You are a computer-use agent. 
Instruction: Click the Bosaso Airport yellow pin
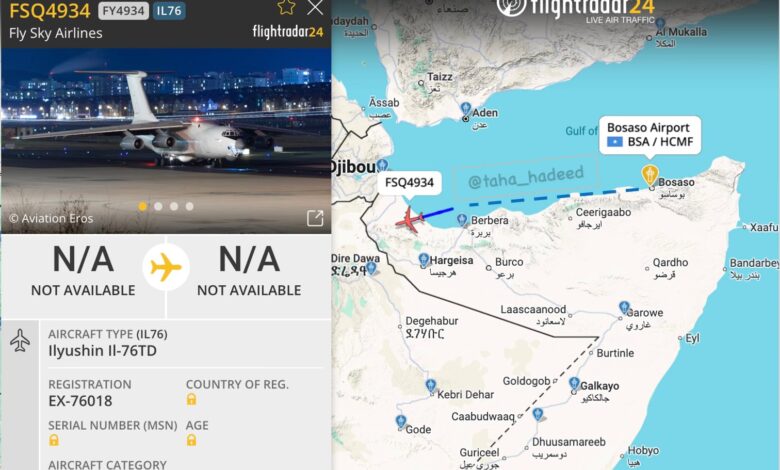coord(650,175)
